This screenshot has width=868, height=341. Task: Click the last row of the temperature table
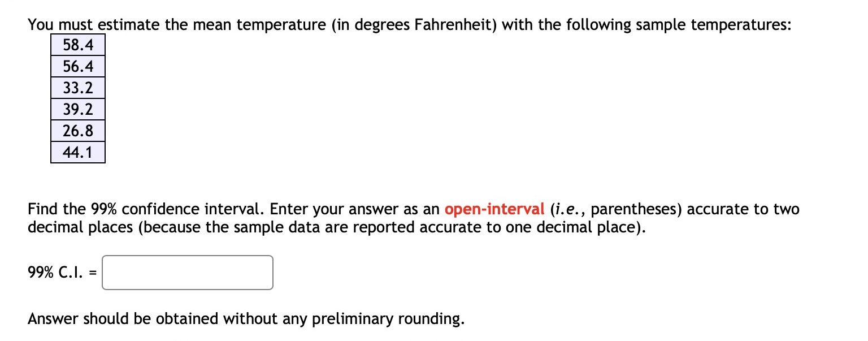(x=77, y=152)
